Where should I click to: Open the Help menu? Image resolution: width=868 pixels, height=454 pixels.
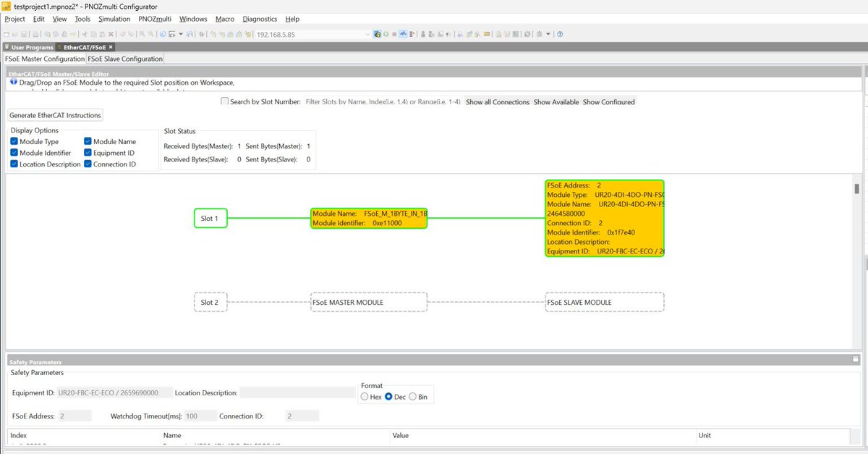(292, 19)
